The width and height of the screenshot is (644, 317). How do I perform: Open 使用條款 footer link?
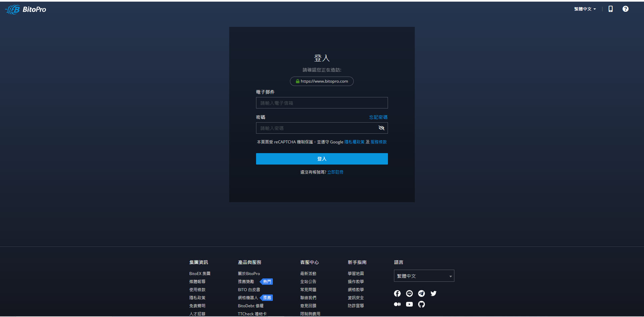point(197,290)
